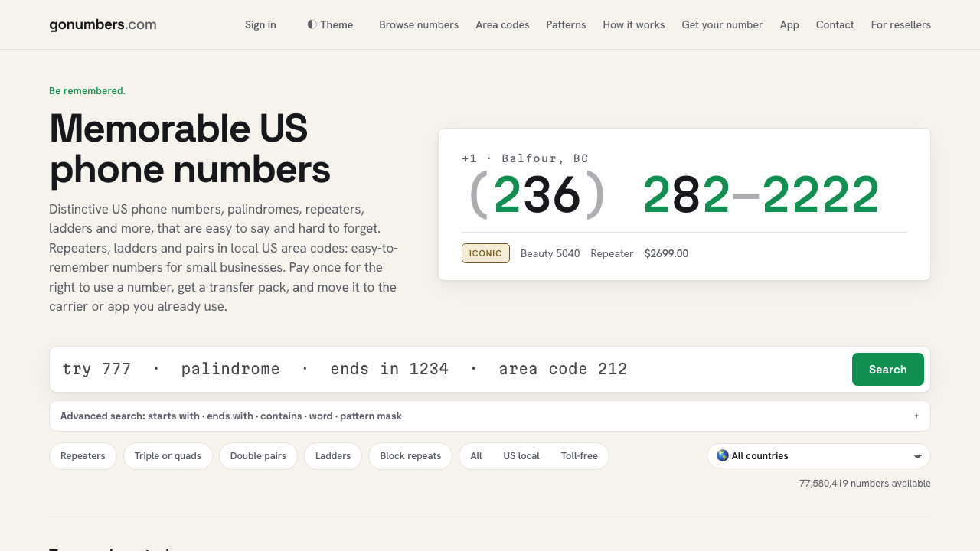The image size is (980, 551).
Task: Select the Ladders filter chip
Action: point(333,456)
